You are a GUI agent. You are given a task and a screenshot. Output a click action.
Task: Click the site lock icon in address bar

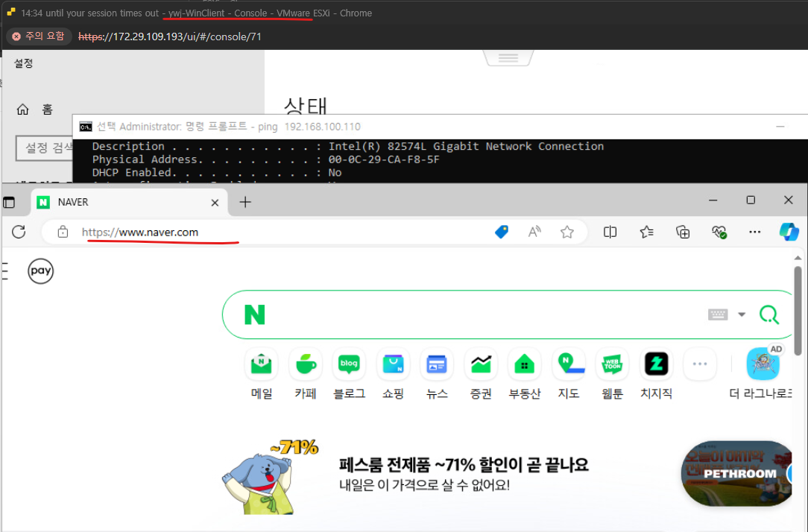click(63, 232)
